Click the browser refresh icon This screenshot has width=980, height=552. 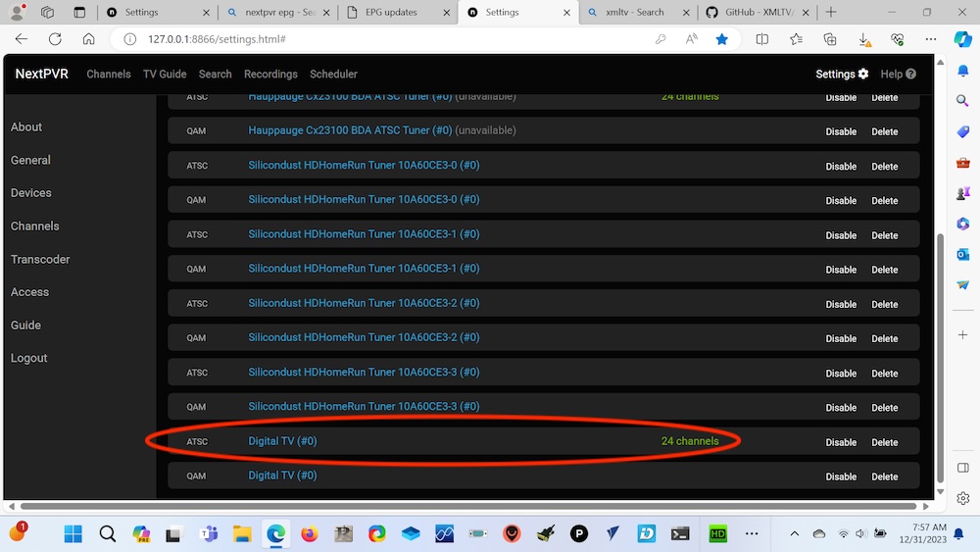tap(55, 39)
